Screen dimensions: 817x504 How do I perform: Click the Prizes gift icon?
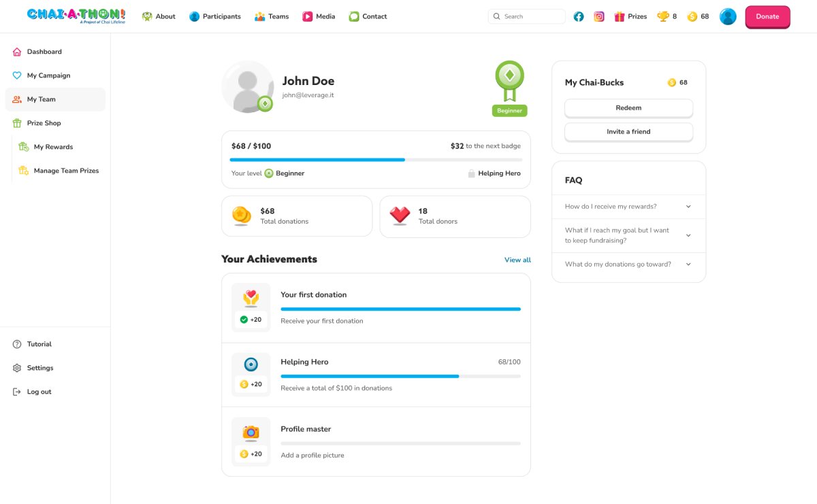pos(620,16)
